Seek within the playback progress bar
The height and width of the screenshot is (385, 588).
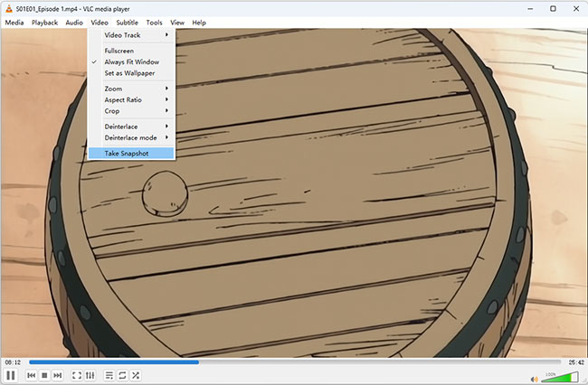tap(295, 362)
